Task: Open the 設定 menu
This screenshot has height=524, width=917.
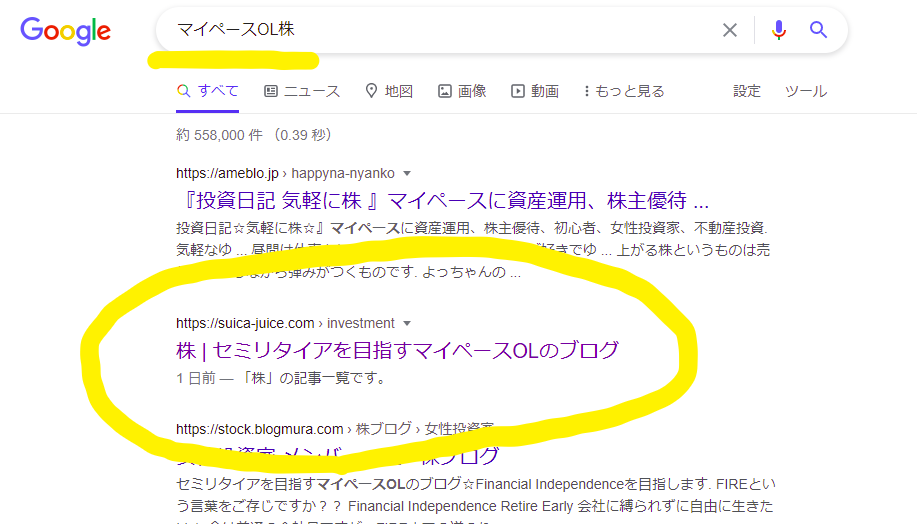Action: [x=747, y=91]
